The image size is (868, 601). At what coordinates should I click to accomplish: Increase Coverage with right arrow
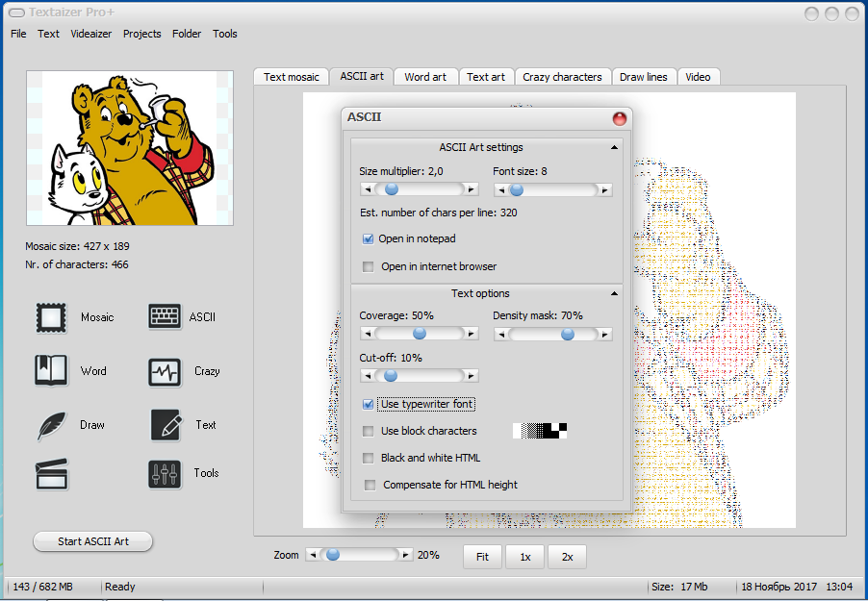[x=472, y=334]
